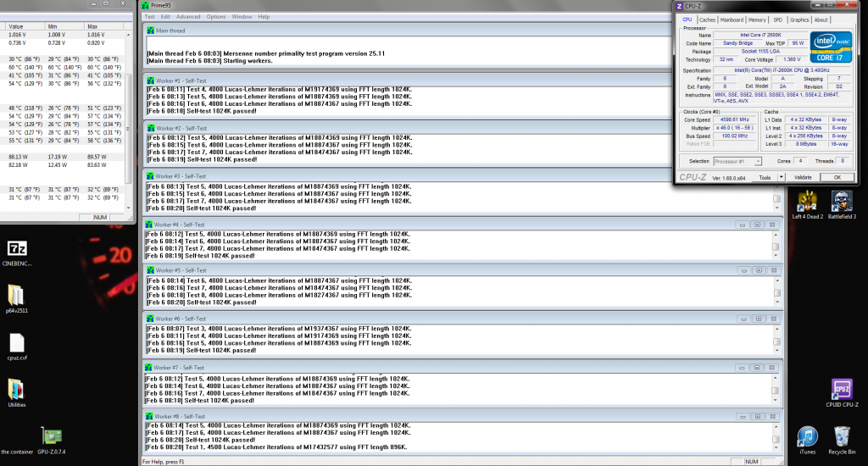This screenshot has height=466, width=868.
Task: Click 'Self-test 1024K passed!' line in Worker #1
Action: click(x=202, y=111)
